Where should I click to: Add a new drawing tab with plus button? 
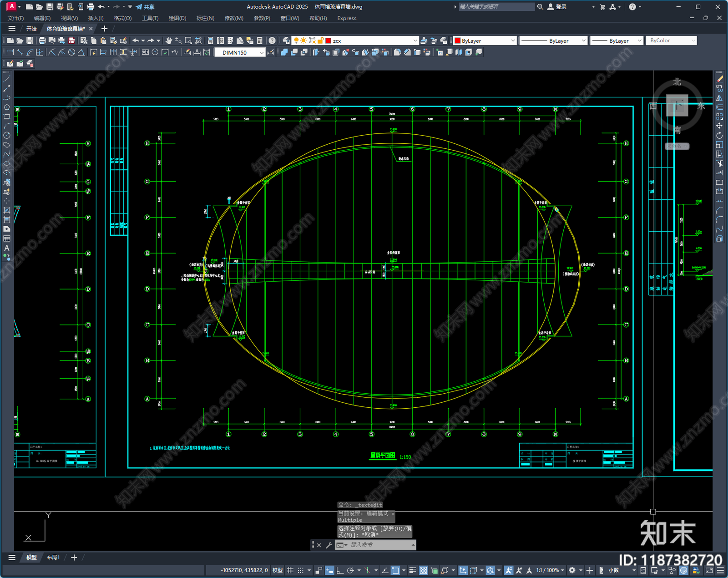pyautogui.click(x=104, y=29)
